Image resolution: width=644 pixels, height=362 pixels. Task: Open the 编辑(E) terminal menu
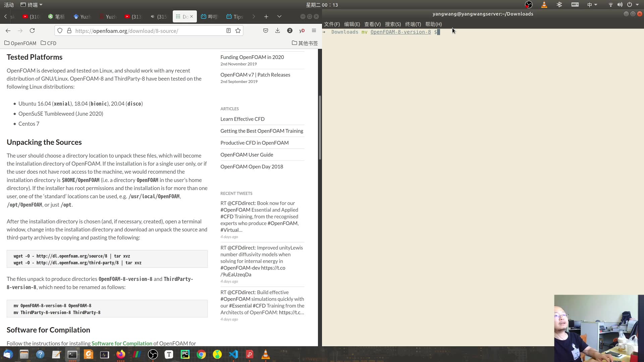click(x=352, y=24)
